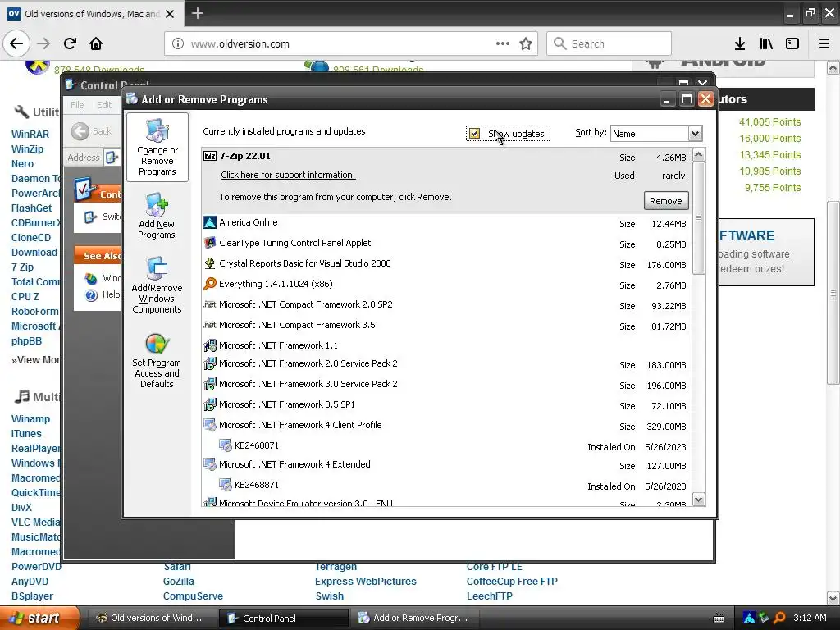The height and width of the screenshot is (630, 840).
Task: Click the .NET Compact Framework 3.5 icon
Action: pyautogui.click(x=210, y=325)
